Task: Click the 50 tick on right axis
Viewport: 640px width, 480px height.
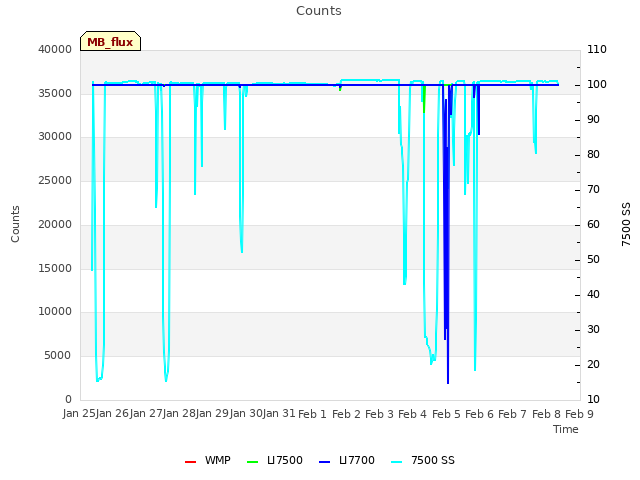Action: [593, 260]
